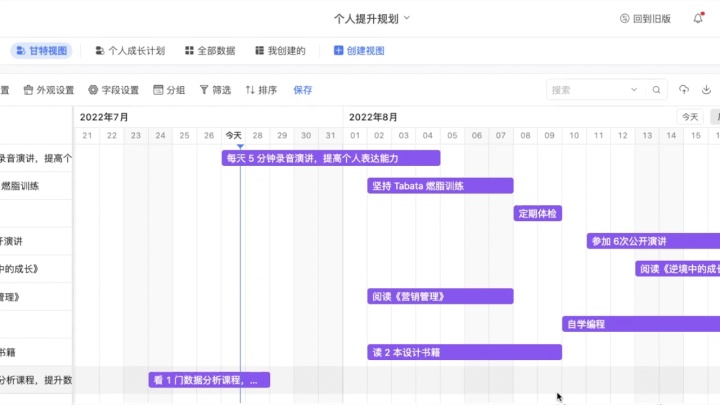Click the 保存 save link
This screenshot has height=405, width=720.
coord(303,90)
